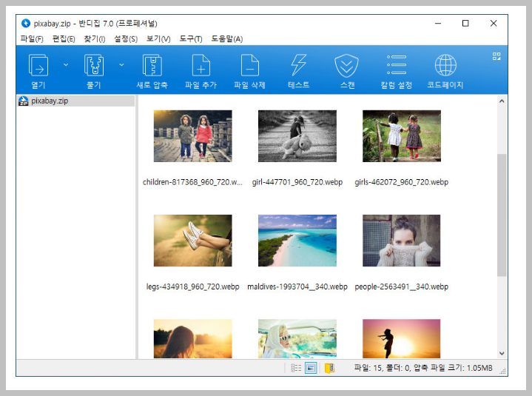The height and width of the screenshot is (396, 532).
Task: Click the 열기 (Open) toolbar icon
Action: point(38,65)
